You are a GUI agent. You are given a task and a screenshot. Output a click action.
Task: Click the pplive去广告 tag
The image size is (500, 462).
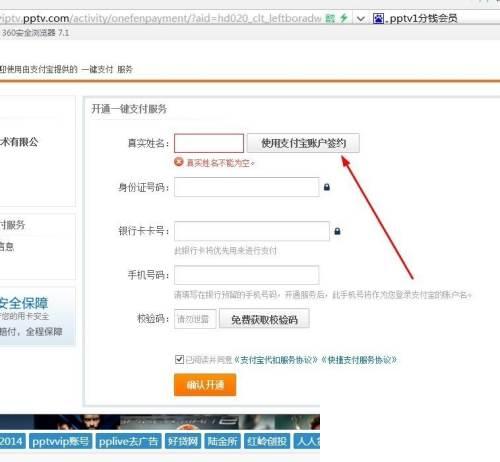128,441
